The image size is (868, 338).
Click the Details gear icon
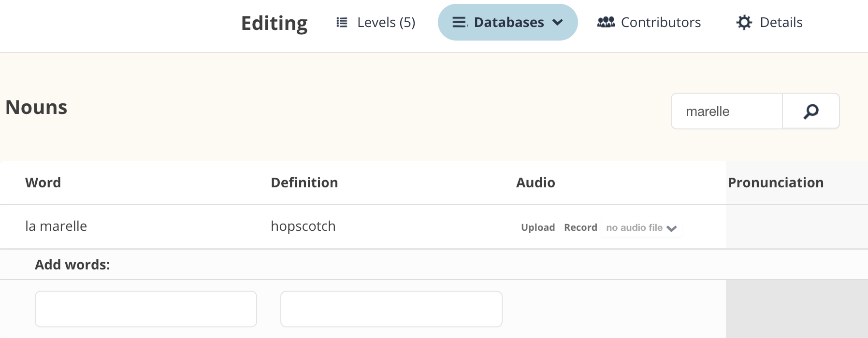[744, 22]
